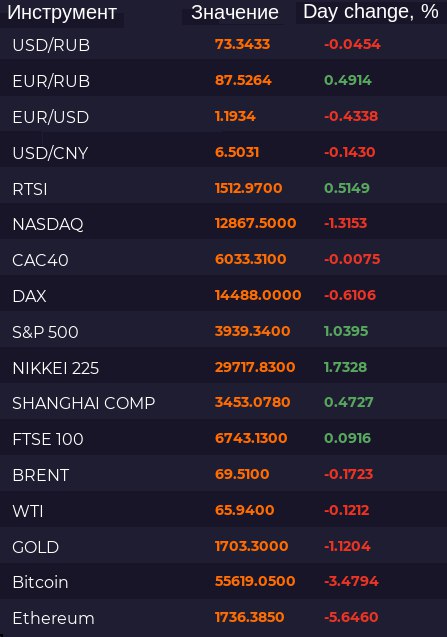Image resolution: width=447 pixels, height=637 pixels.
Task: Click the Инструмент column header
Action: click(x=62, y=13)
